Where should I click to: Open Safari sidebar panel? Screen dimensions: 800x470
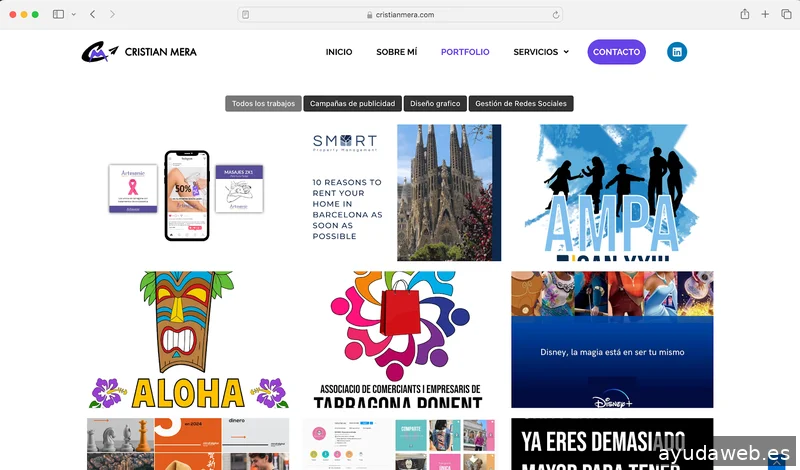coord(58,14)
